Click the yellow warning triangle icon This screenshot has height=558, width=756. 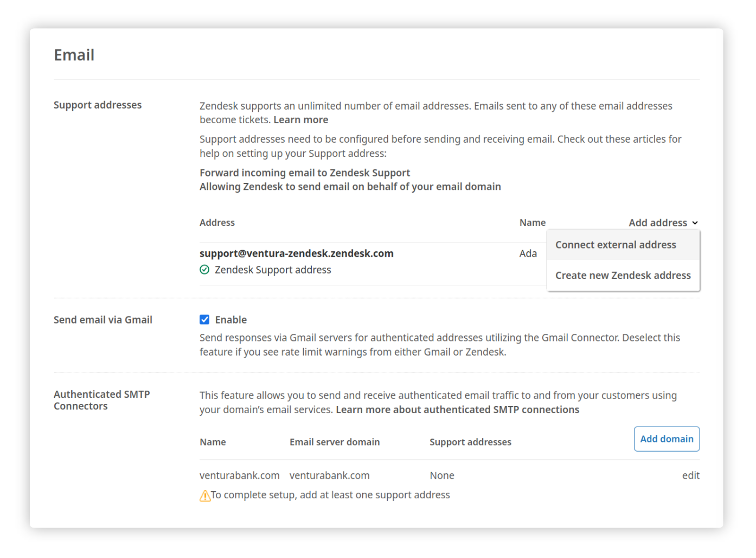click(205, 496)
